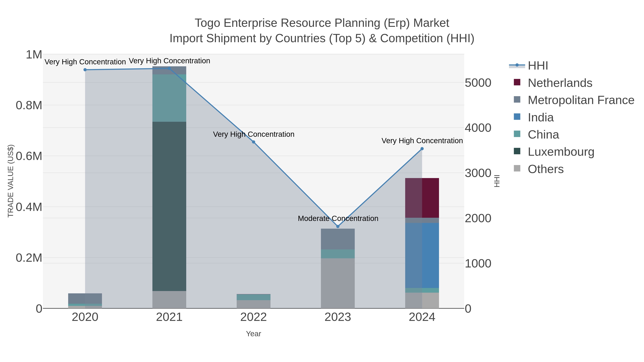Screen dimensions: 644x362
Task: Select Metropolitan France segment in 2023 bar
Action: click(x=338, y=239)
